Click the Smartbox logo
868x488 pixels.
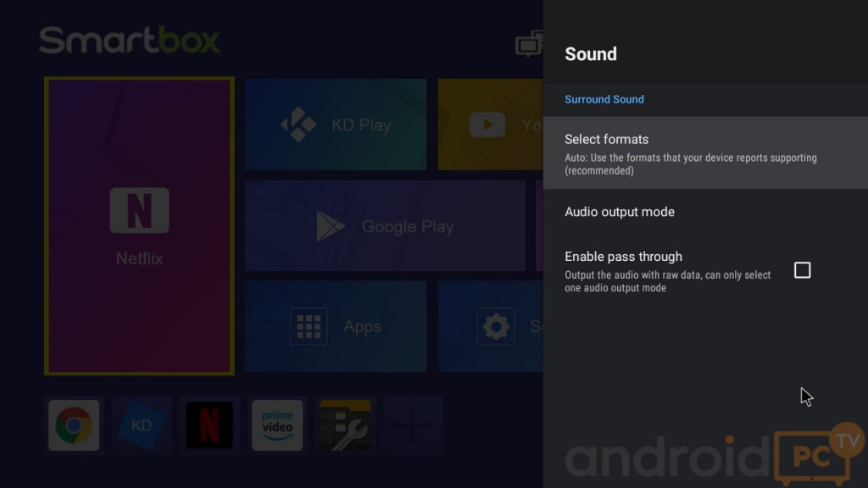(130, 41)
